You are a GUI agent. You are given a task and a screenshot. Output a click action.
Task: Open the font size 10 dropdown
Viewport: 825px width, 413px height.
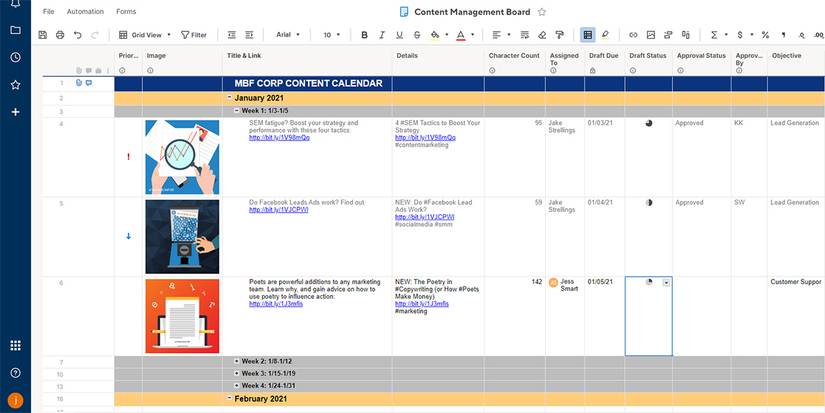pyautogui.click(x=331, y=35)
